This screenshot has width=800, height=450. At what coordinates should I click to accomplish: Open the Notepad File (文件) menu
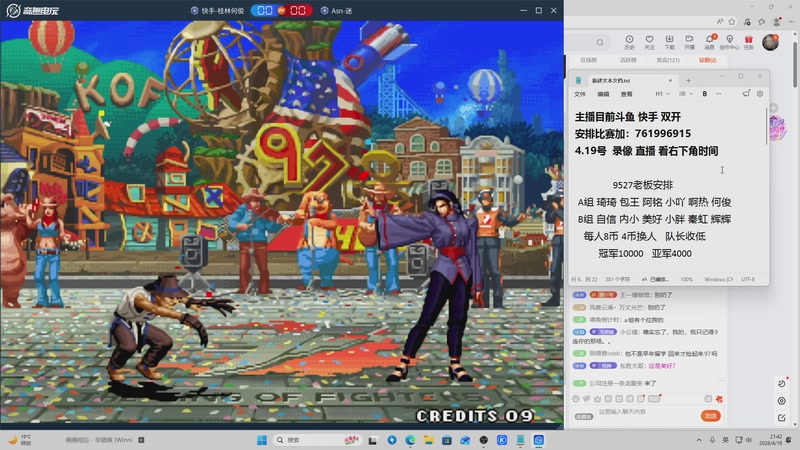[580, 94]
